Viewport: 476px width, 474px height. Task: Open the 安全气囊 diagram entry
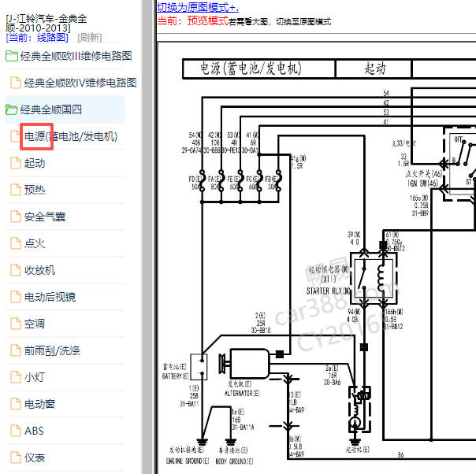tap(45, 217)
